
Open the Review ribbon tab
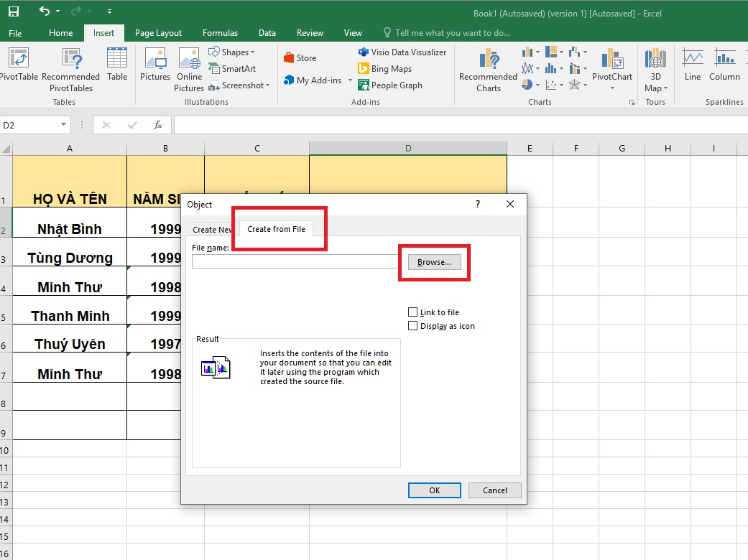[310, 33]
